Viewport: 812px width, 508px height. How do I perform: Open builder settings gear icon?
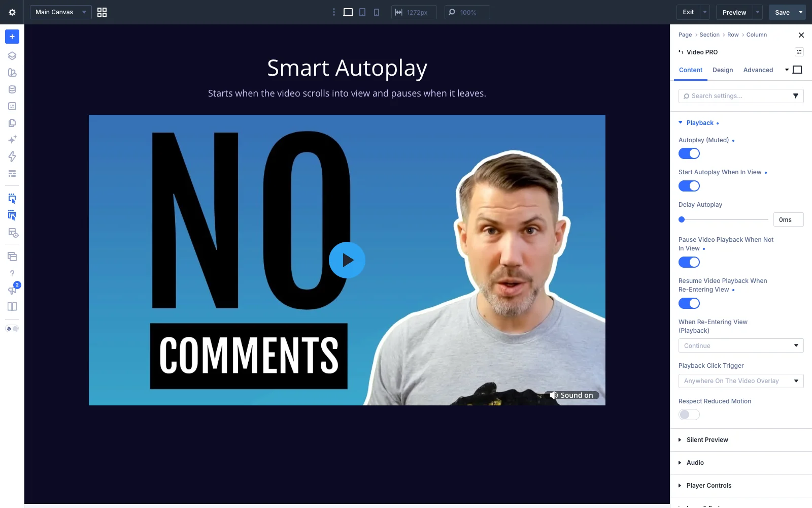click(x=12, y=12)
